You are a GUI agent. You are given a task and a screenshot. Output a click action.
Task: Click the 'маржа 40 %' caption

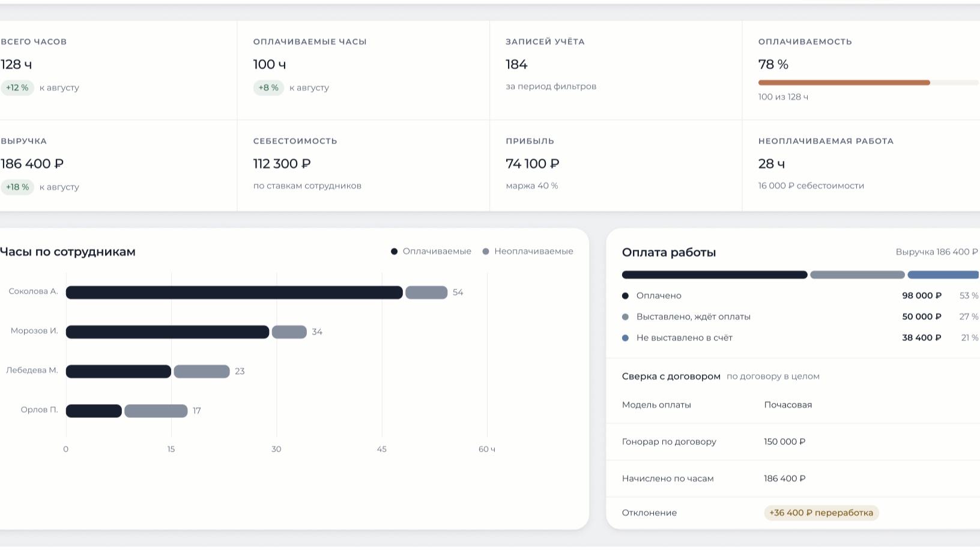[532, 186]
